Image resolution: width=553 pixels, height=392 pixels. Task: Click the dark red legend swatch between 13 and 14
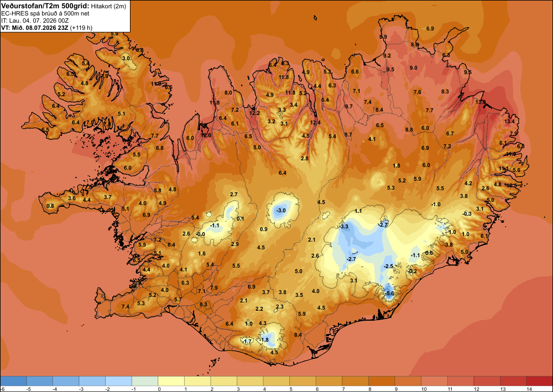[x=513, y=381]
